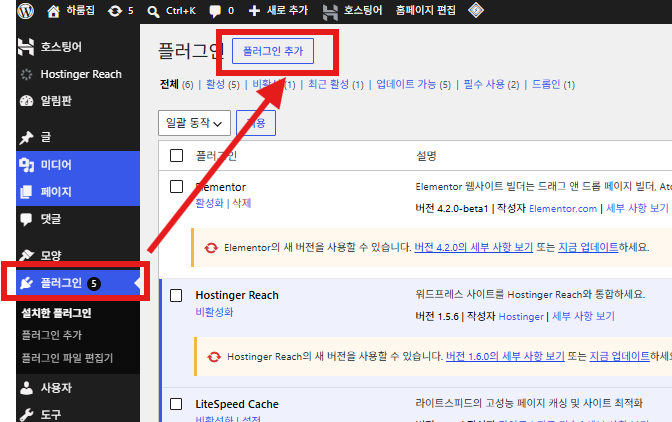
Task: Select the 플러그인 column header
Action: click(x=216, y=156)
